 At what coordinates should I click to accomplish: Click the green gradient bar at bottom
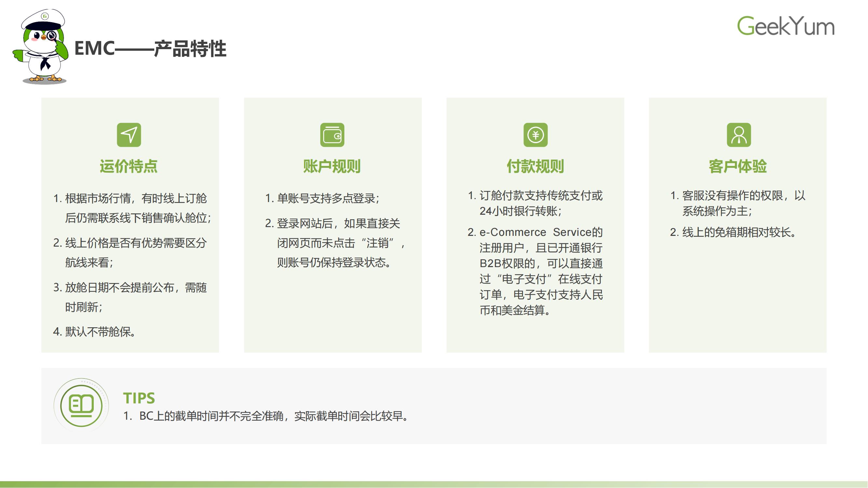(434, 484)
